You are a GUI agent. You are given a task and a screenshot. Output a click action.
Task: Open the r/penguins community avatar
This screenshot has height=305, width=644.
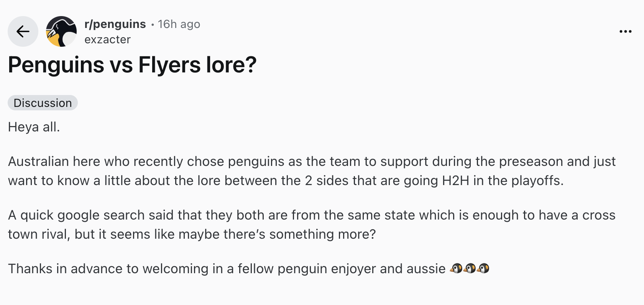pyautogui.click(x=61, y=31)
